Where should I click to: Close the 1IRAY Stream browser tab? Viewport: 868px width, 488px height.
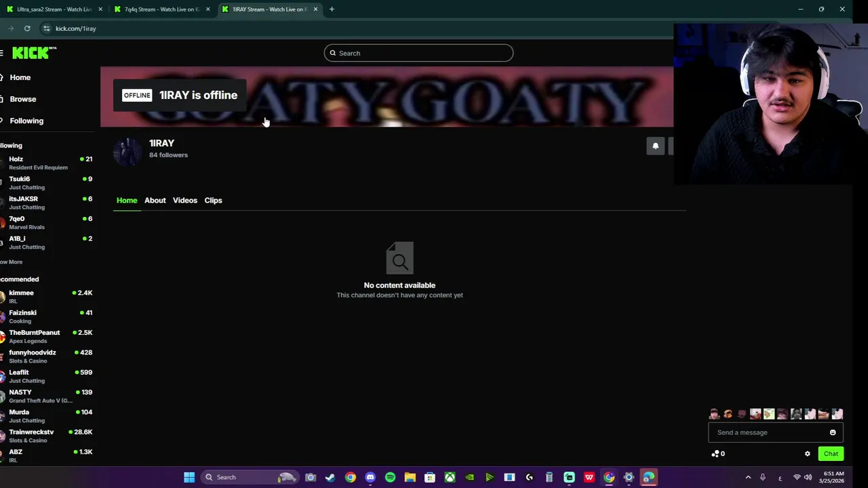pos(315,9)
